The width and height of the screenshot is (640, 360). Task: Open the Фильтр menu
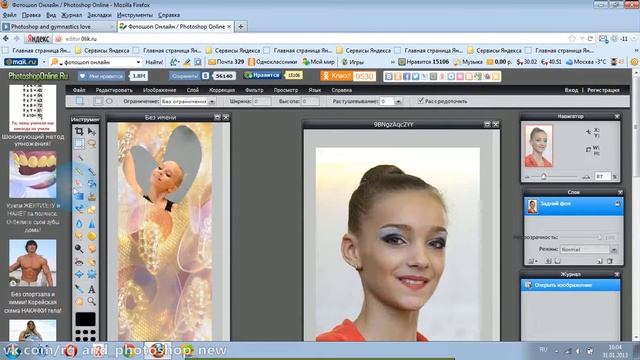coord(254,90)
